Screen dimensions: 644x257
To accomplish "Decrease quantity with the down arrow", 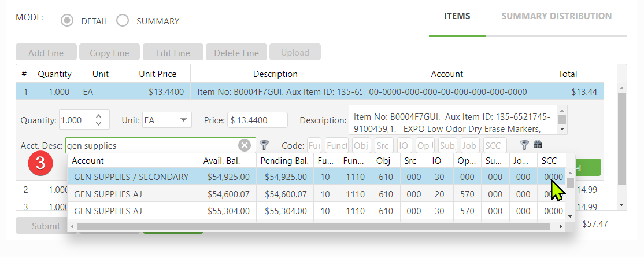I will coord(98,124).
